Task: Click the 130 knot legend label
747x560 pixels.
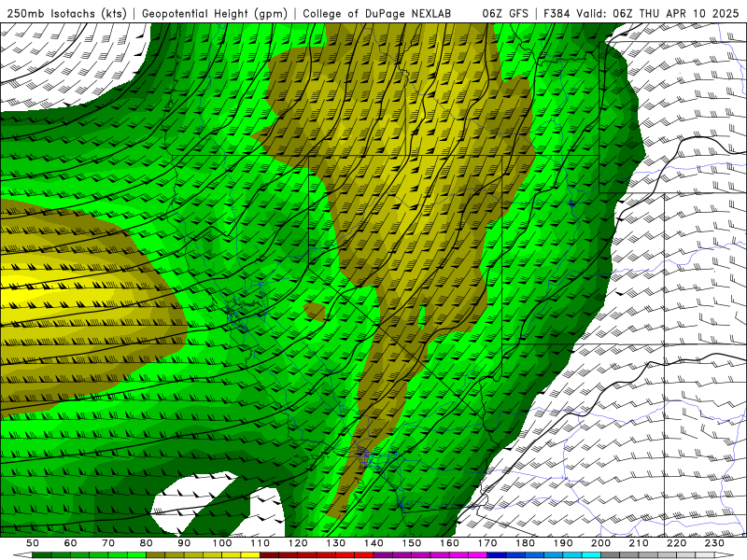Action: tap(335, 543)
